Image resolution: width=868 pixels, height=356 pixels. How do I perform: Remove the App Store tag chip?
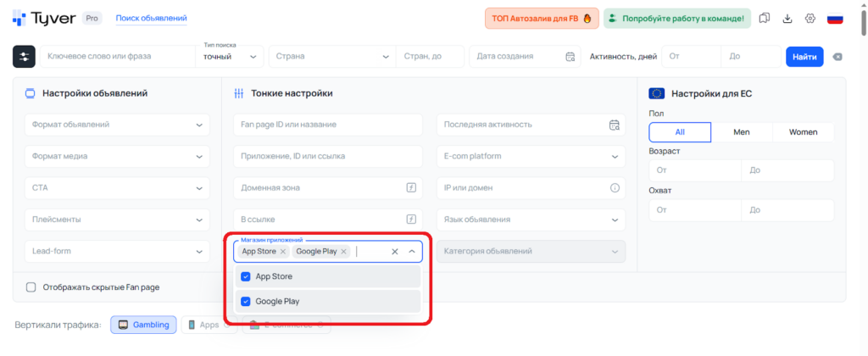(x=282, y=252)
